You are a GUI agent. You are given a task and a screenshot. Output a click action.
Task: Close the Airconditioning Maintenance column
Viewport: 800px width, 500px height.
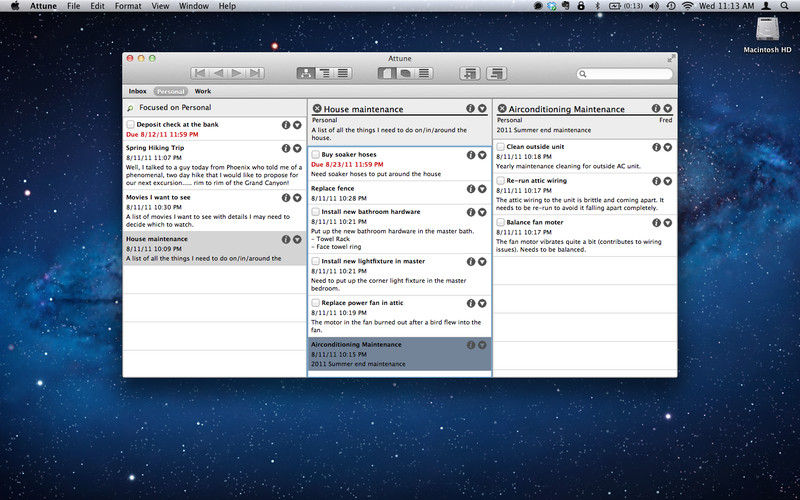pyautogui.click(x=502, y=109)
